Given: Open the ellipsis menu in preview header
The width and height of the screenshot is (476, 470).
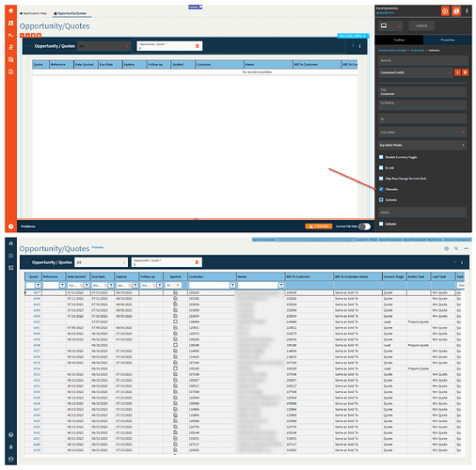Looking at the screenshot, I should pyautogui.click(x=467, y=248).
